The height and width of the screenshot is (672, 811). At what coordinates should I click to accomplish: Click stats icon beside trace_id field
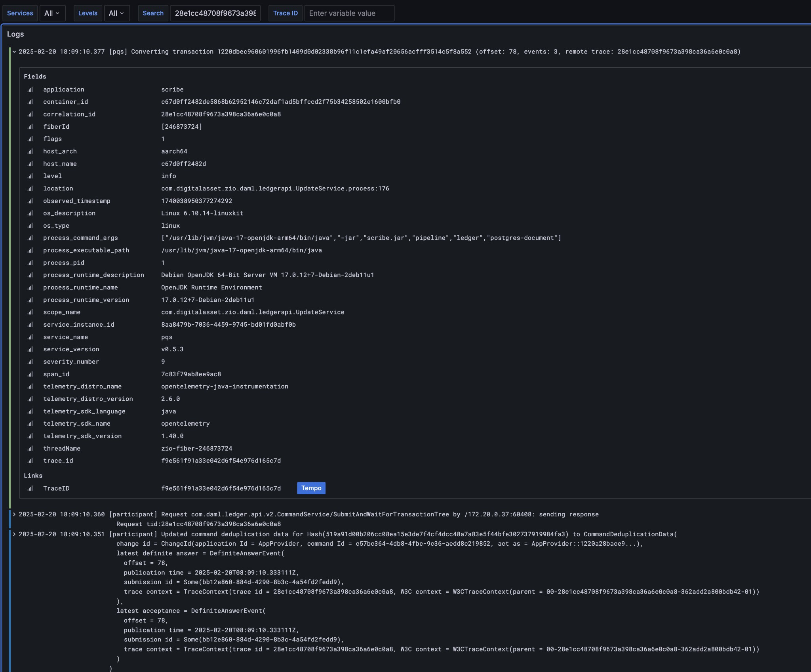tap(30, 461)
